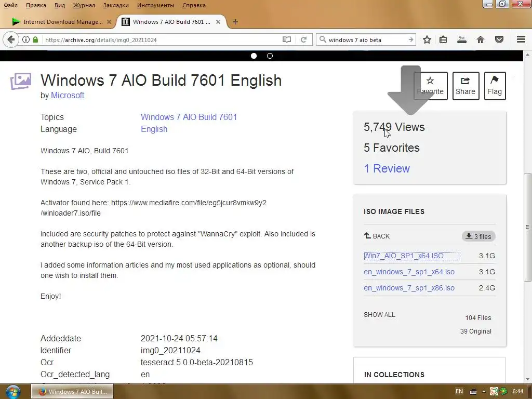Open the Windows 7 AIO Build 7601 topic link

[x=189, y=117]
